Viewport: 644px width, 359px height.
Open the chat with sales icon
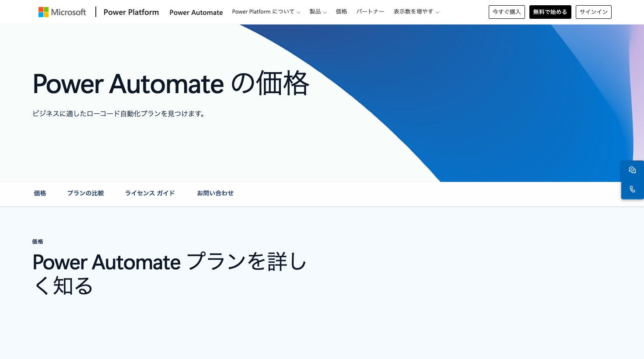(632, 170)
